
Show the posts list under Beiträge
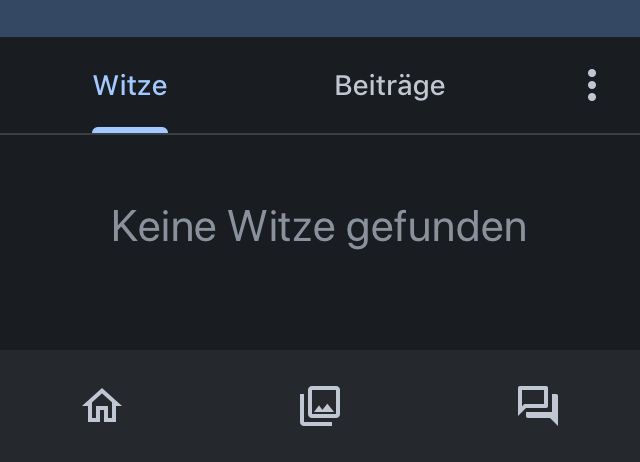(x=390, y=86)
